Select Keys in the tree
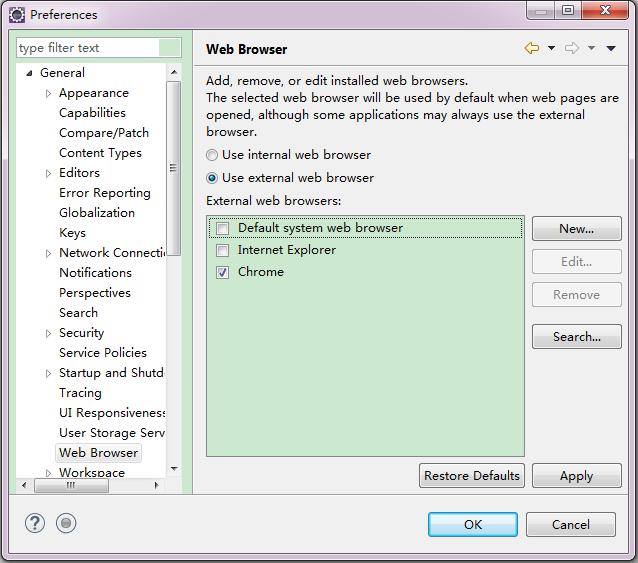The image size is (638, 563). (72, 233)
